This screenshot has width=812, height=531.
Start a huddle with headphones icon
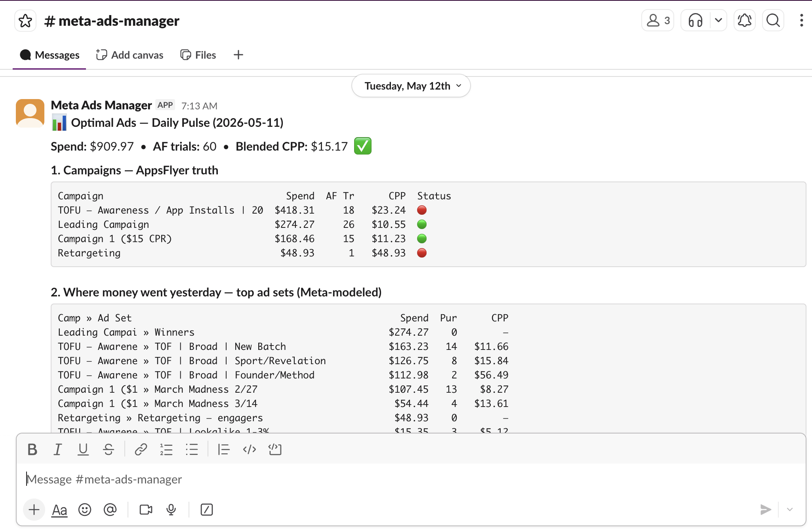coord(695,20)
